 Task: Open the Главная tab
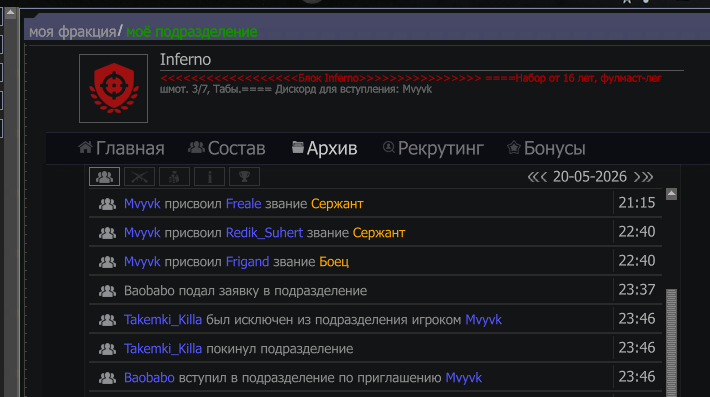click(121, 148)
